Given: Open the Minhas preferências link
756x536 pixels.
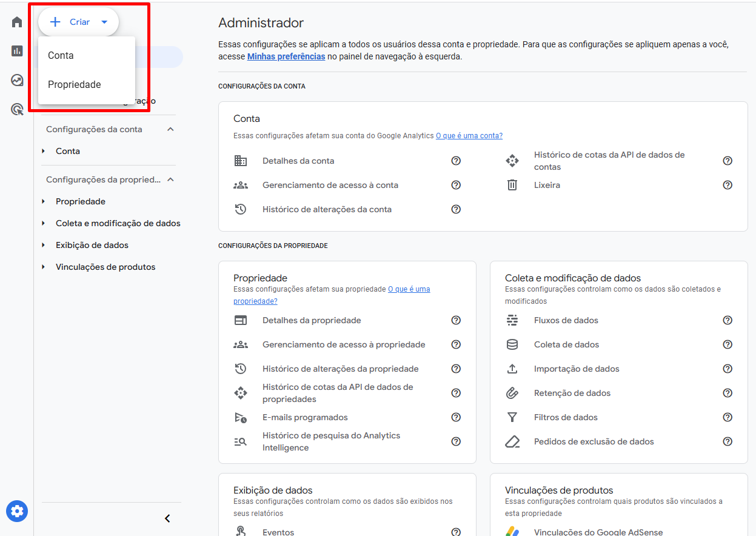Looking at the screenshot, I should point(286,56).
